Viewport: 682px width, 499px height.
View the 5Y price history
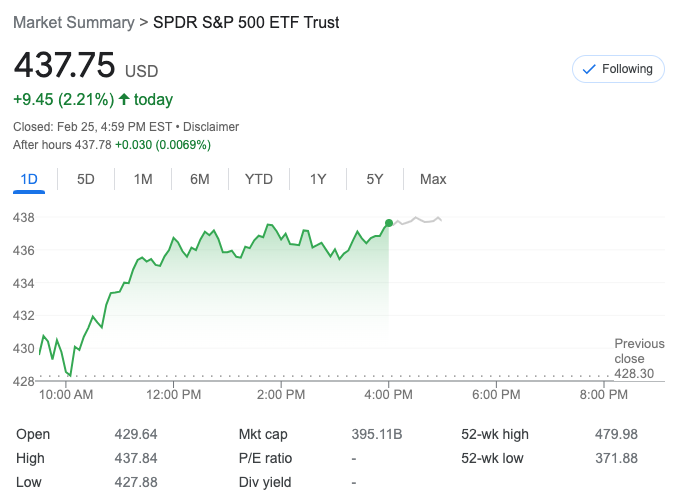click(375, 179)
